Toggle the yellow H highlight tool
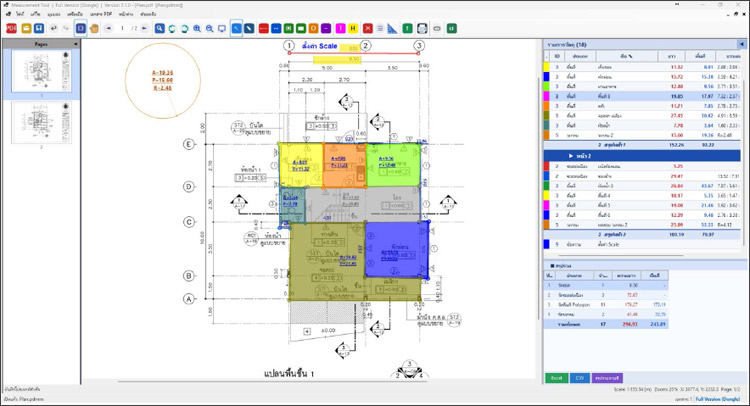This screenshot has width=750, height=406. 353,28
